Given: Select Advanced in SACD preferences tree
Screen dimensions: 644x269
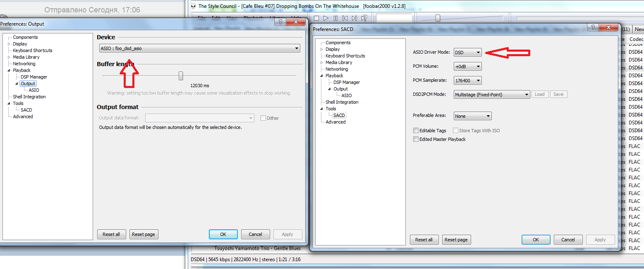Looking at the screenshot, I should click(335, 122).
